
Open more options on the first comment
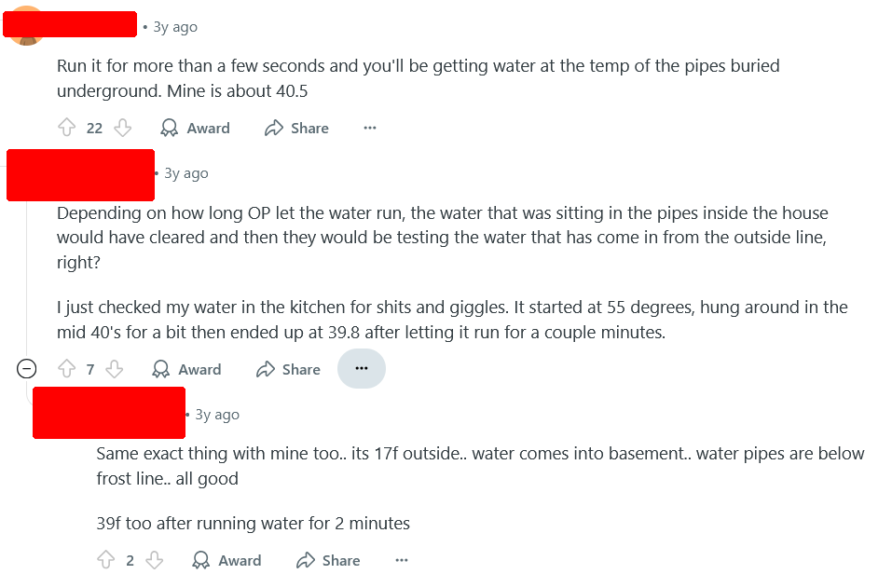pyautogui.click(x=370, y=128)
